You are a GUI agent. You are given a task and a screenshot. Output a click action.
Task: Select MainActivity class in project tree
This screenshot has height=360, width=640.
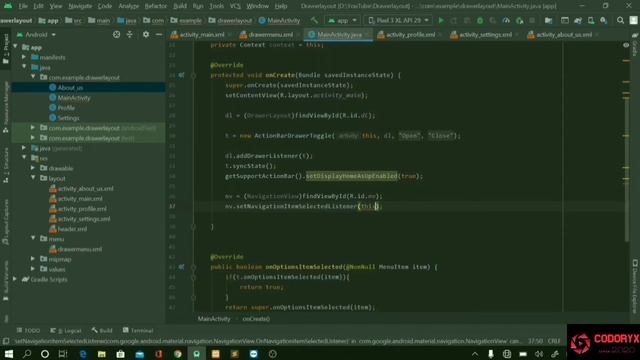click(73, 98)
